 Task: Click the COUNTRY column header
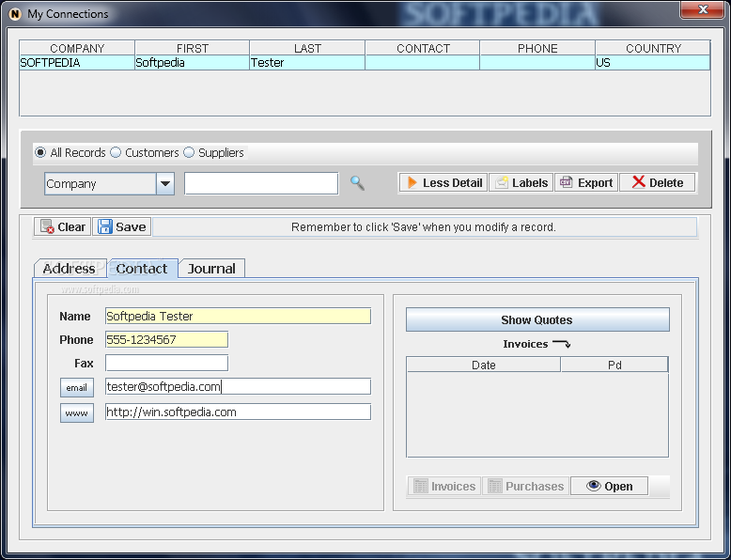coord(653,48)
